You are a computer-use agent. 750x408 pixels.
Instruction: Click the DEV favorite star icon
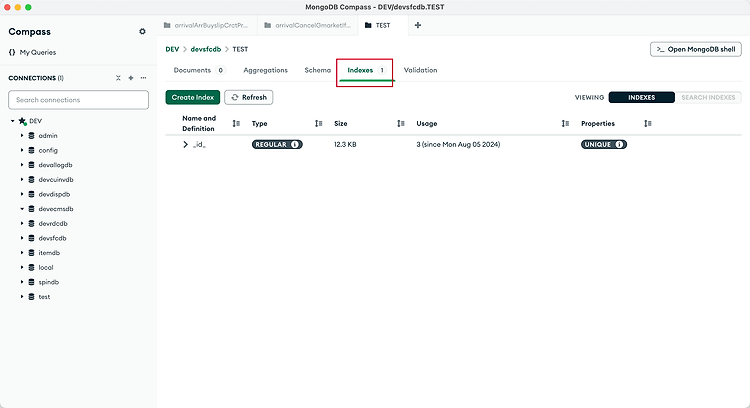point(22,121)
